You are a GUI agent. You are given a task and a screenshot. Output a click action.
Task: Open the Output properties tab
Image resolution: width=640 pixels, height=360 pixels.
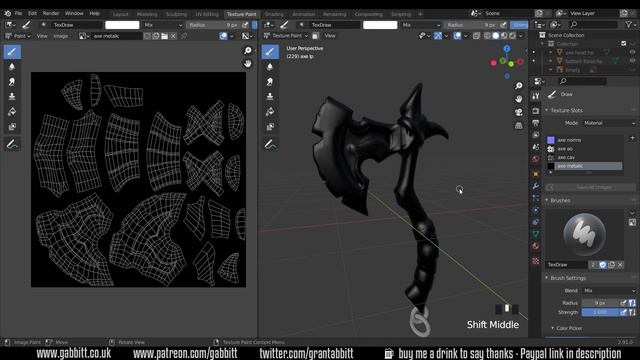pos(536,123)
